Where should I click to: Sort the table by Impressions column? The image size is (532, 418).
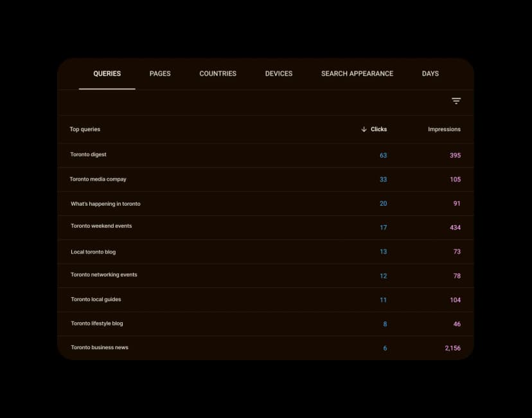click(x=444, y=129)
